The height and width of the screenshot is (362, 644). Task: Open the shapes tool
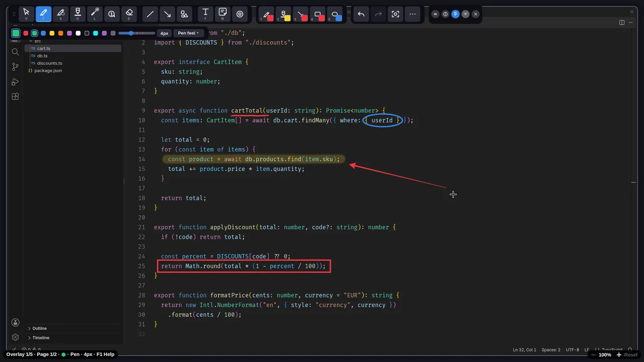click(184, 14)
